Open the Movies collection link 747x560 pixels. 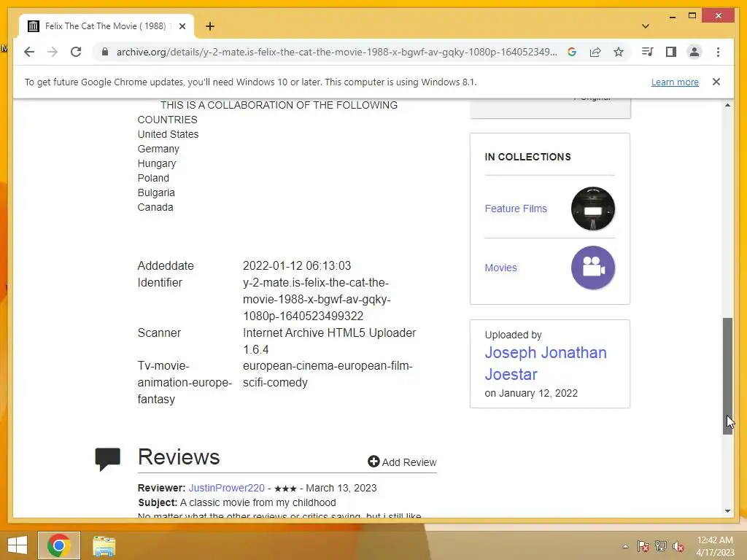point(500,268)
